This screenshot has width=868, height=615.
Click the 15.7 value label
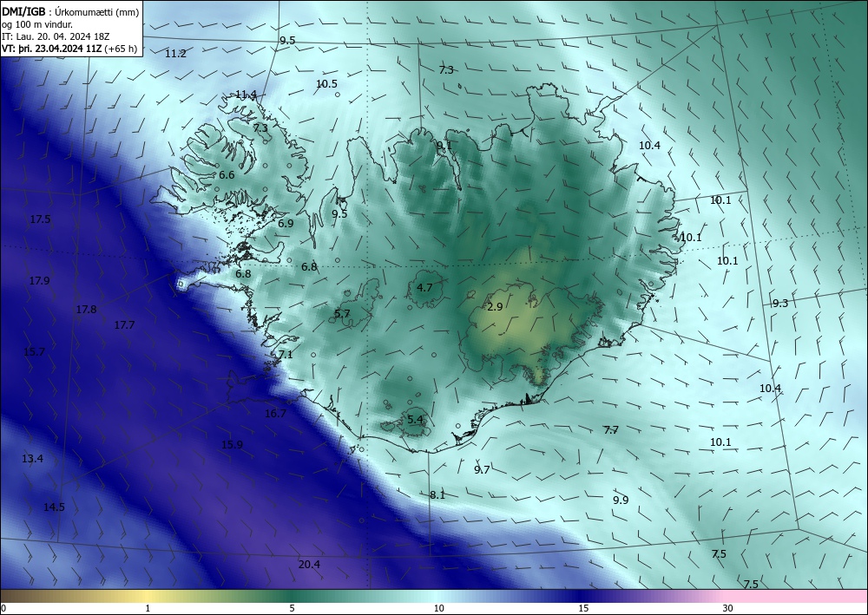[x=35, y=352]
